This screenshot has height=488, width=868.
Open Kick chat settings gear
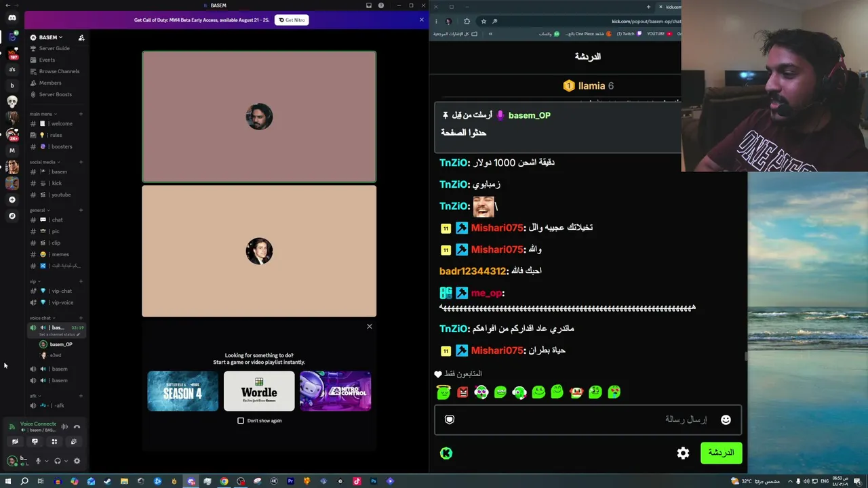683,453
